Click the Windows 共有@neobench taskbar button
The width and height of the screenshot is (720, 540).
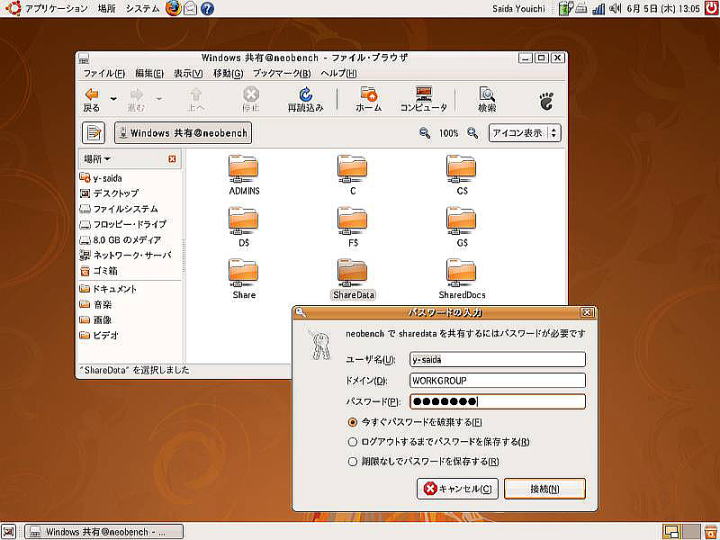point(104,532)
